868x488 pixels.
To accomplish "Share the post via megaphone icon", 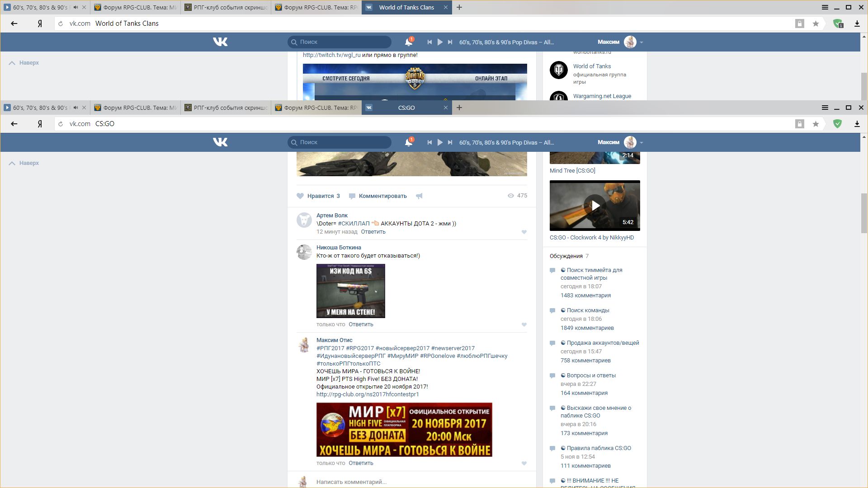I will pyautogui.click(x=419, y=196).
